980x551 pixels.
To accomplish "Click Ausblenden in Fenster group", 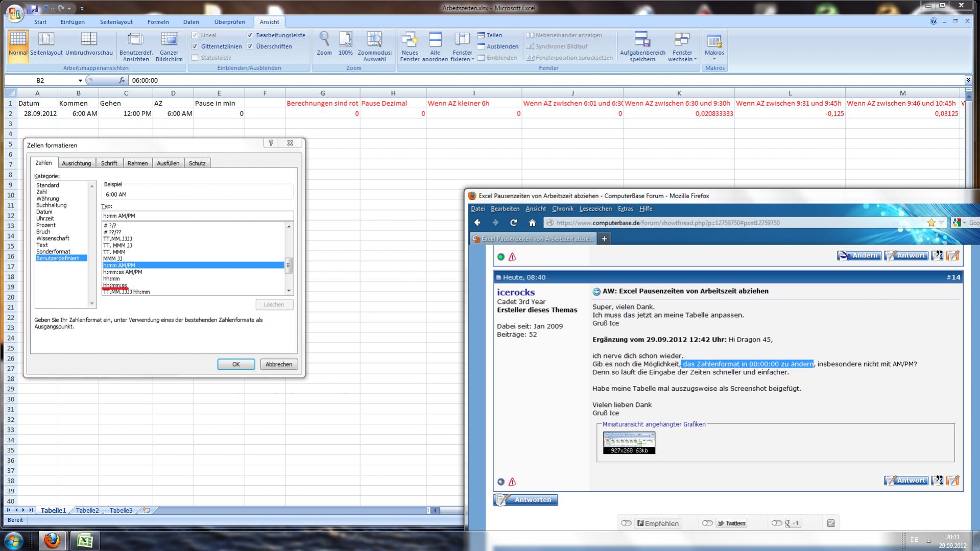I will pos(498,46).
